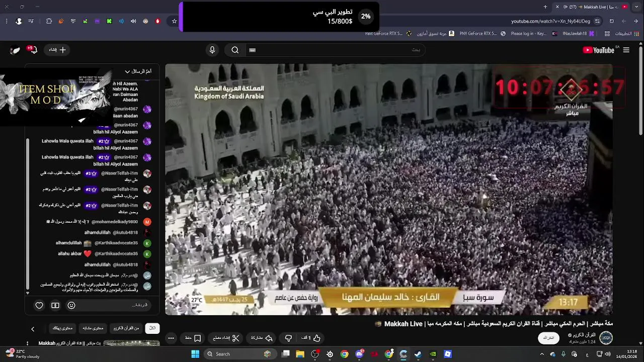This screenshot has width=644, height=362.
Task: Open the Palit GeForce RTX 5 bookmark
Action: coord(388,34)
